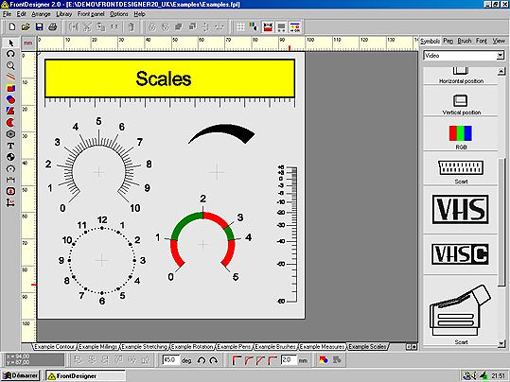This screenshot has height=382, width=510.
Task: Switch to the Brush panel tab
Action: (464, 41)
